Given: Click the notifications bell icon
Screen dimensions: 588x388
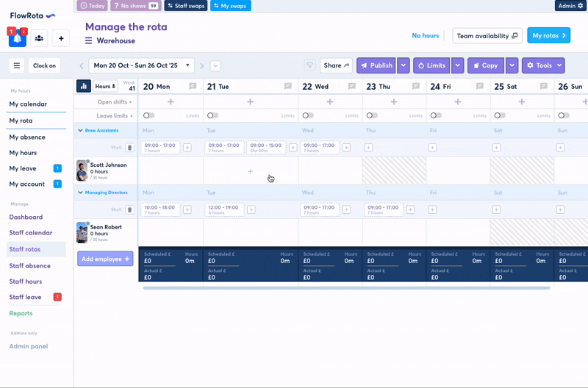Looking at the screenshot, I should [x=17, y=39].
